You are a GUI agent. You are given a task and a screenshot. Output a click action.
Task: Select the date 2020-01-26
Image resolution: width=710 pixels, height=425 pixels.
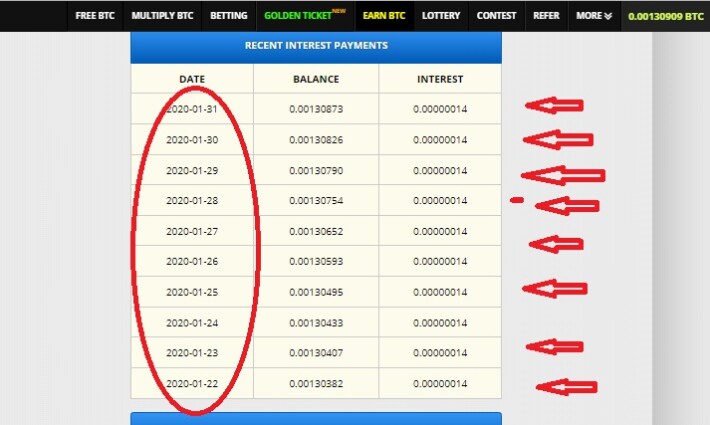pos(192,261)
